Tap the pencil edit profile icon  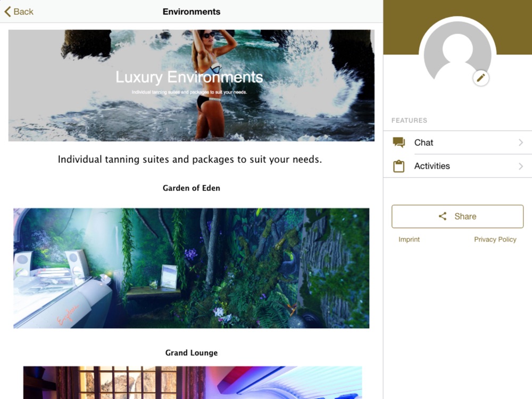[x=481, y=78]
